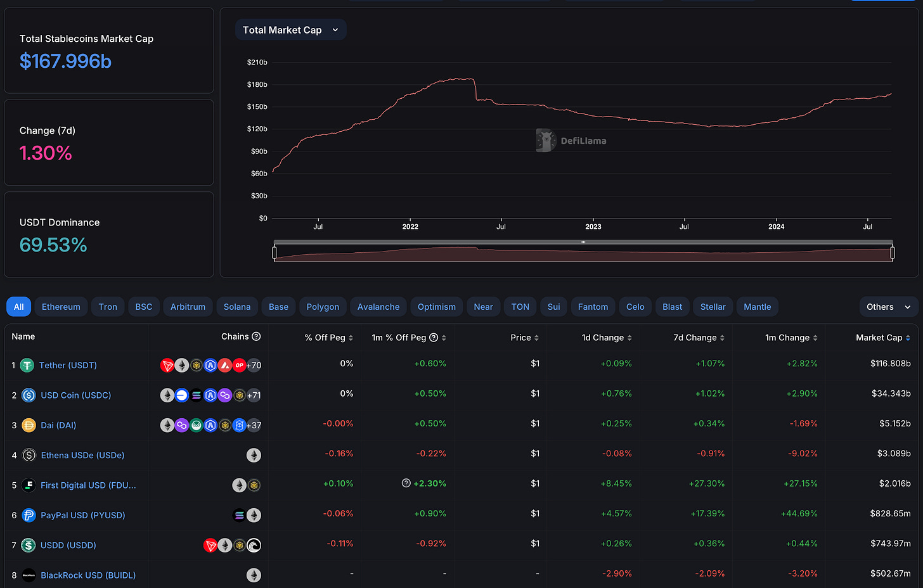Screen dimensions: 923x588
Task: Sort table by Market Cap column
Action: 883,338
